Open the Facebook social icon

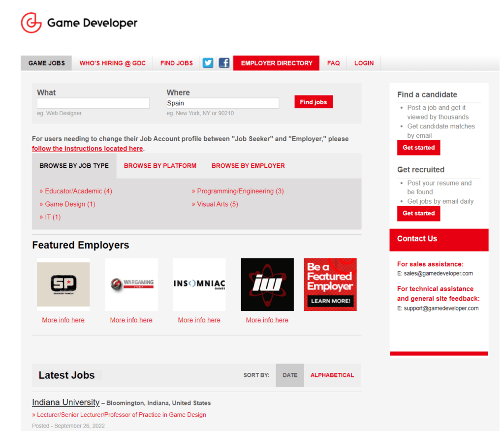pyautogui.click(x=224, y=62)
